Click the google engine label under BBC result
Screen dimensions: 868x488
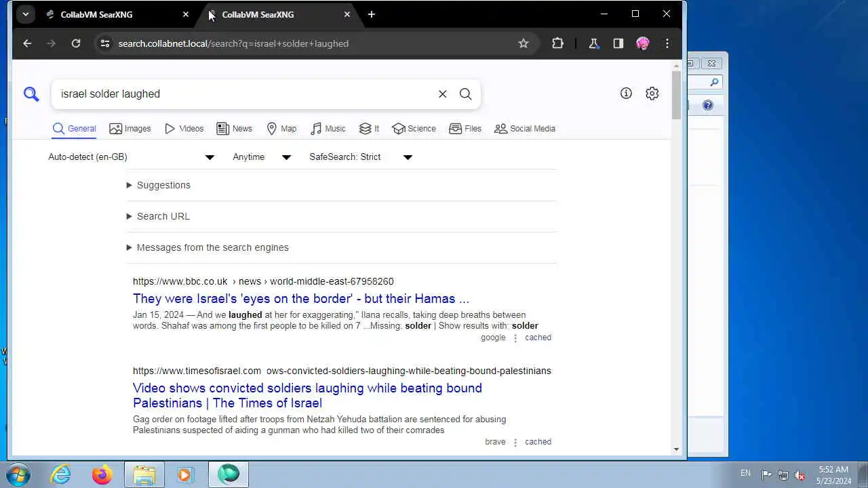pos(493,338)
